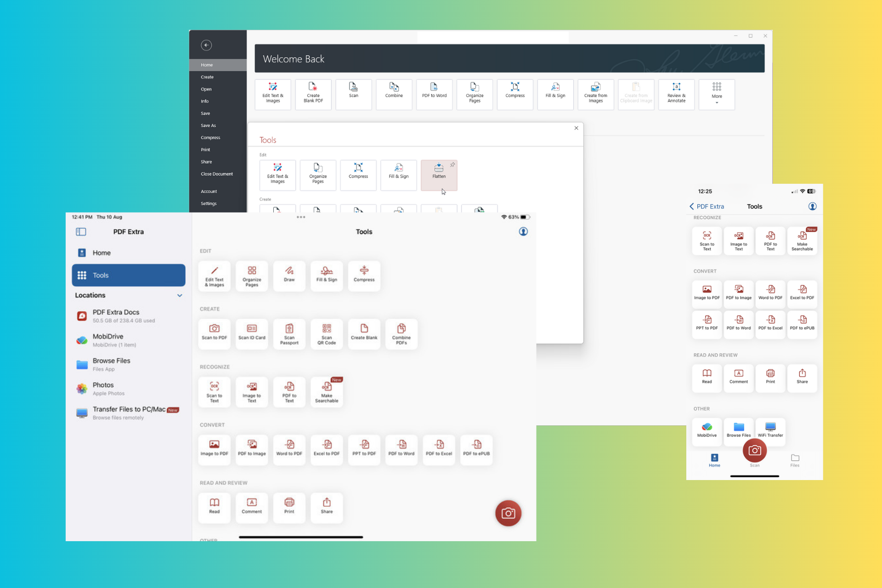Tap Scan to Text on phone
The height and width of the screenshot is (588, 882).
(x=707, y=241)
